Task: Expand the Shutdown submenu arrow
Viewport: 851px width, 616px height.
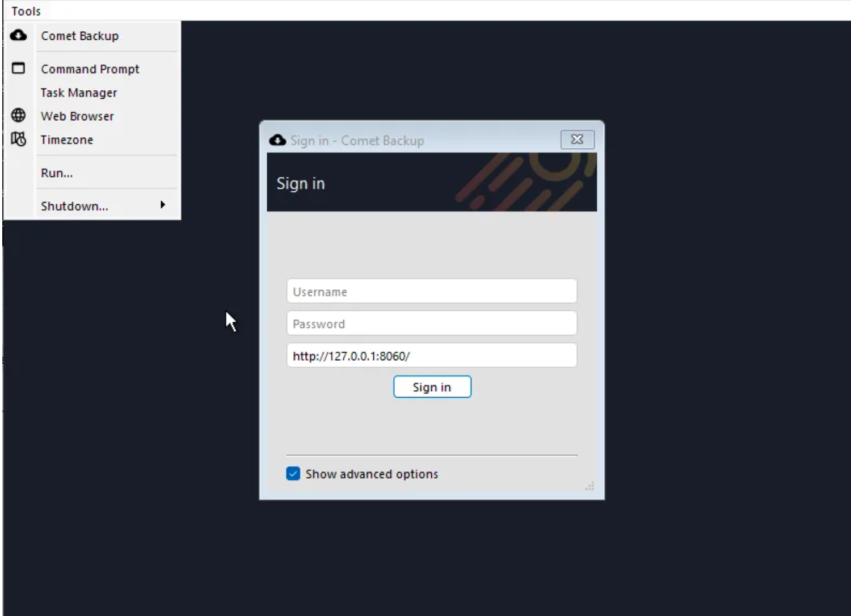Action: [x=163, y=205]
